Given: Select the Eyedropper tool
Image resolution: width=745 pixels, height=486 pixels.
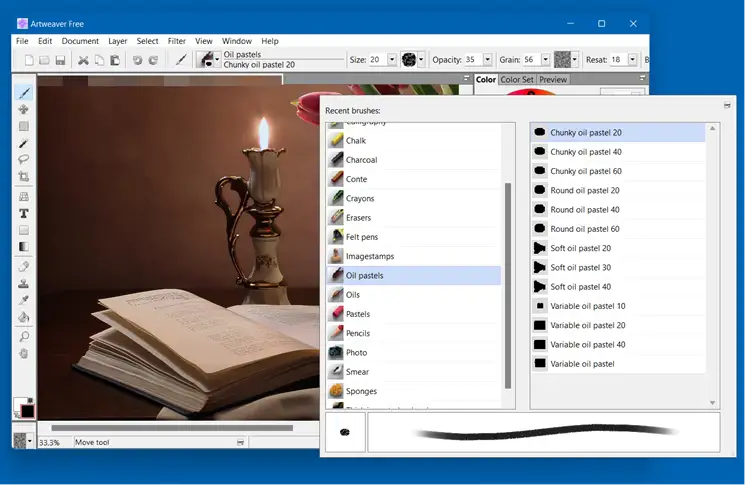Looking at the screenshot, I should (x=23, y=300).
